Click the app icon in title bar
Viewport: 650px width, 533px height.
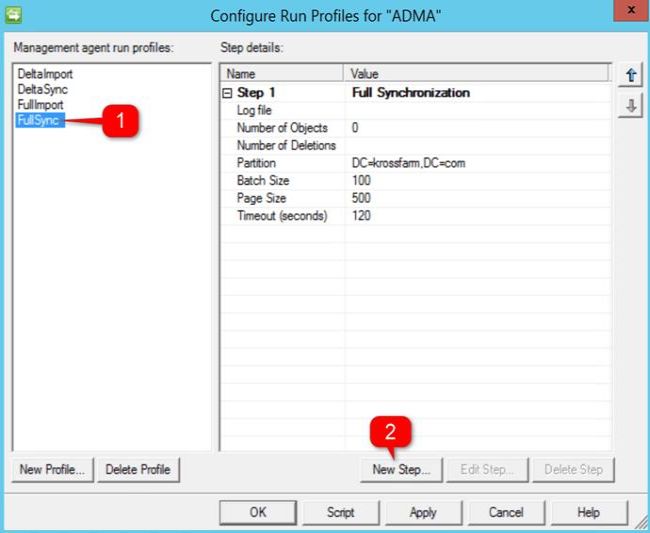click(13, 15)
